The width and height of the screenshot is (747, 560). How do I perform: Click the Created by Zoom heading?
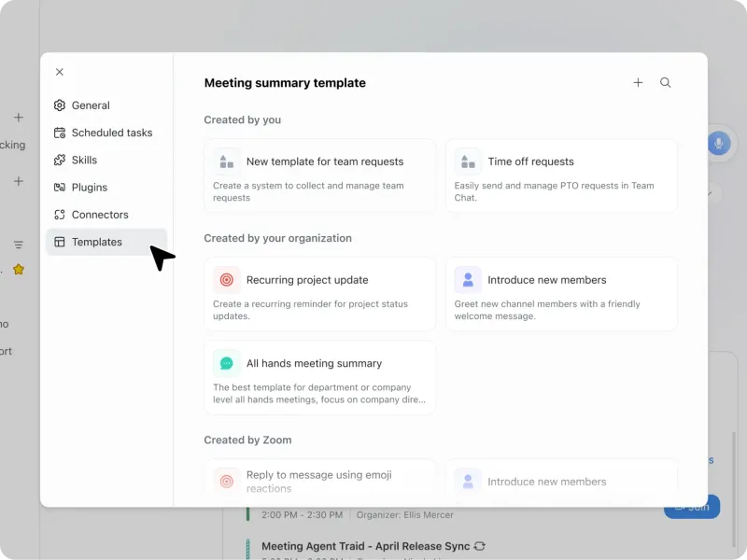247,440
